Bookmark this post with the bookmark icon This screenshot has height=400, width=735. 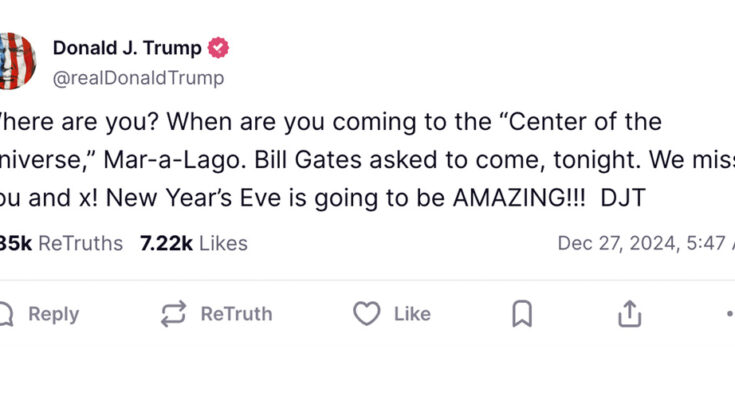521,314
